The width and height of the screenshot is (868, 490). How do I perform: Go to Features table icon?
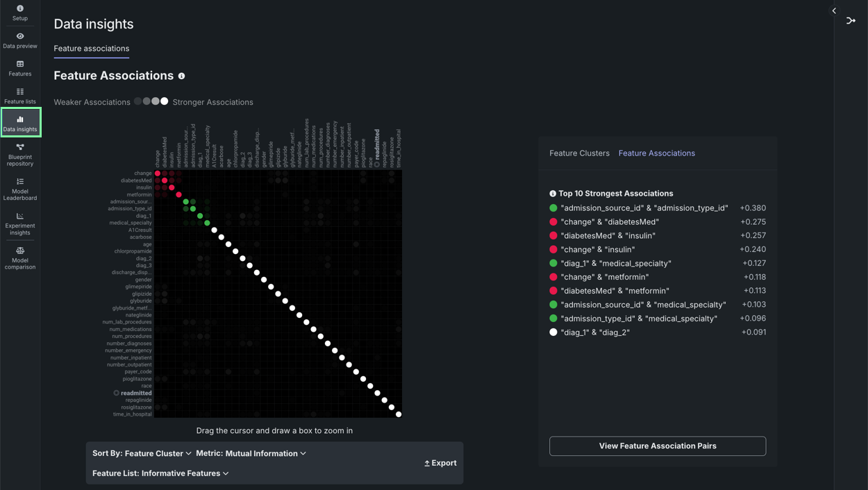(x=20, y=64)
